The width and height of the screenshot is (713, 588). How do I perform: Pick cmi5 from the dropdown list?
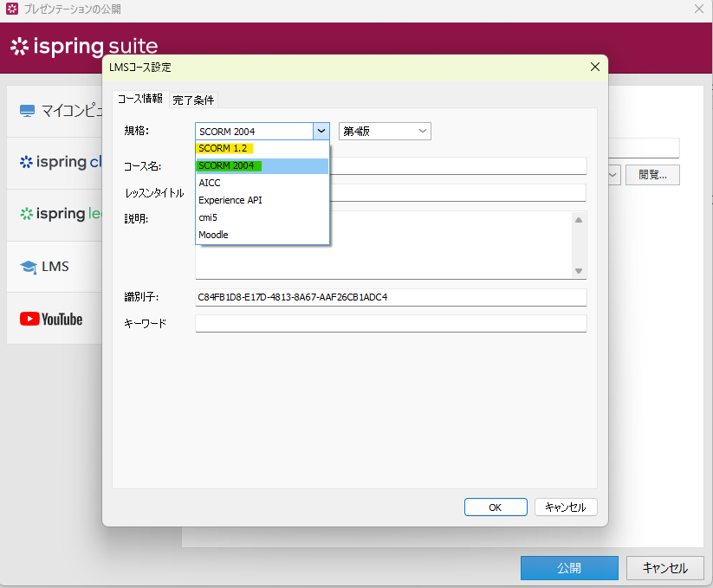262,217
